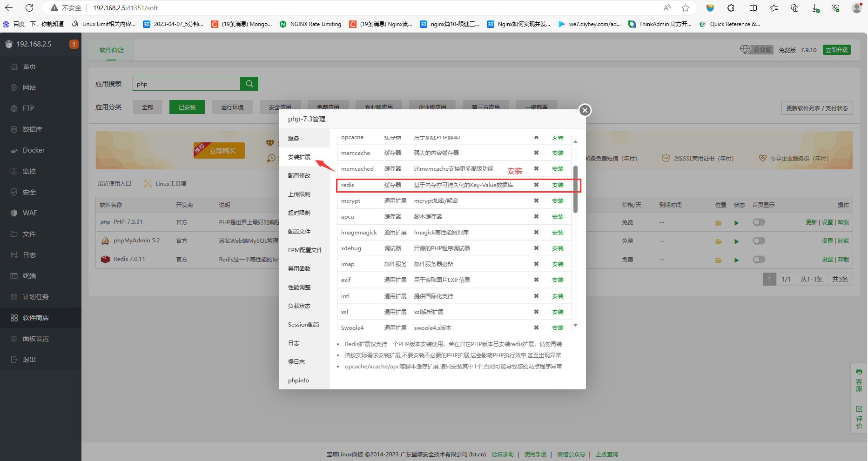
Task: Click redis extension status cross icon
Action: tap(536, 185)
